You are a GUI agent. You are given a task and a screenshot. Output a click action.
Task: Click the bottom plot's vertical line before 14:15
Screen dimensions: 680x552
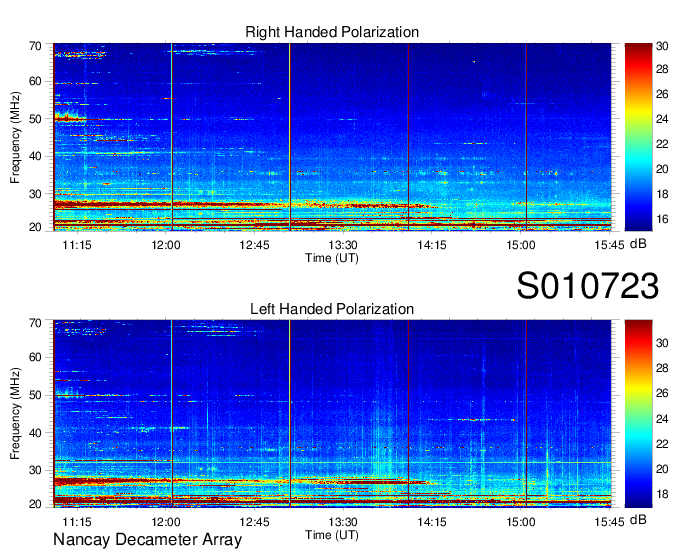pyautogui.click(x=408, y=413)
